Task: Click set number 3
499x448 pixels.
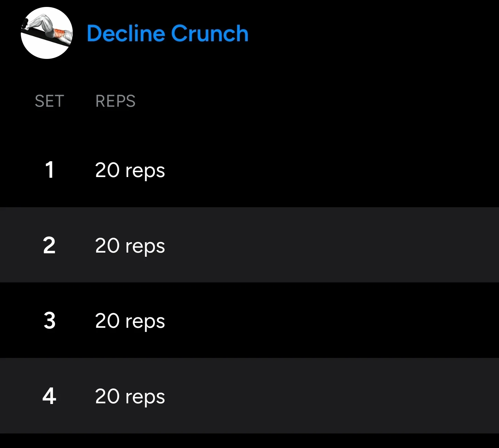Action: point(50,320)
